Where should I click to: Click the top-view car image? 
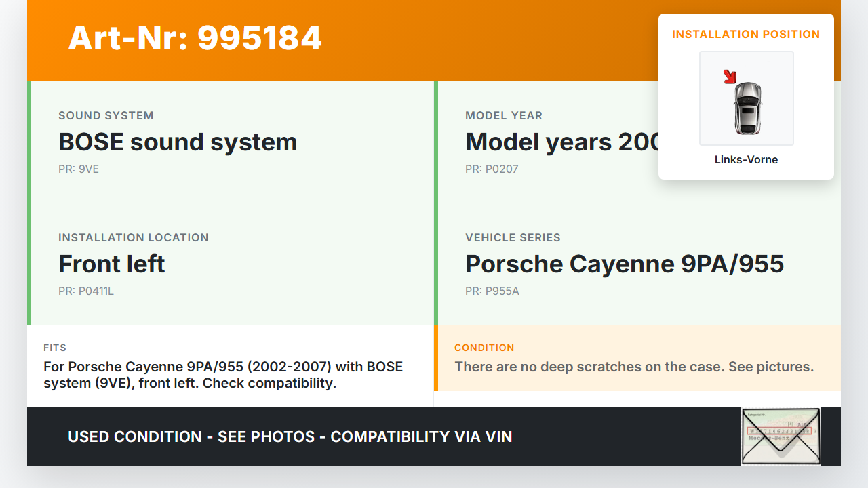747,107
